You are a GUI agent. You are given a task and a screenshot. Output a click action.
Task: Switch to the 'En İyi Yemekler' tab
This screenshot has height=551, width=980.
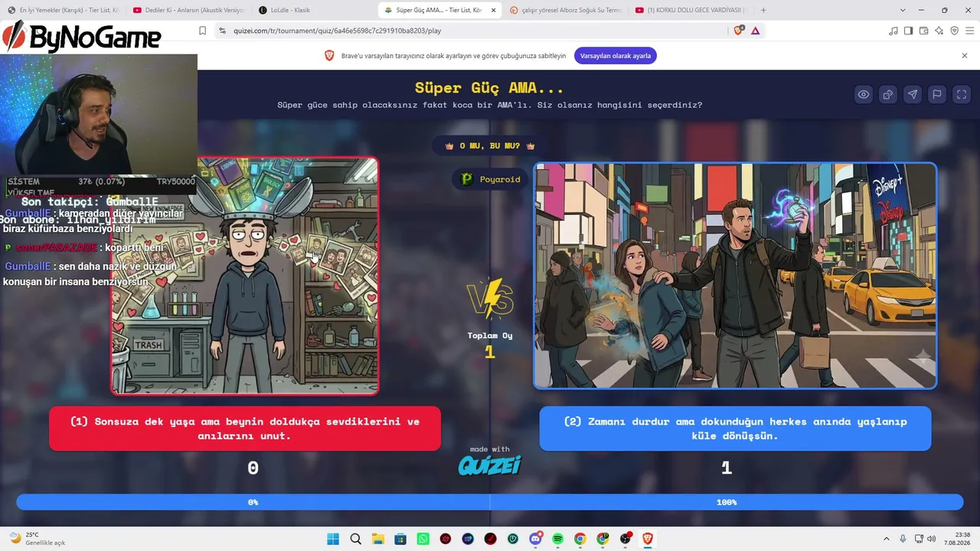[64, 10]
